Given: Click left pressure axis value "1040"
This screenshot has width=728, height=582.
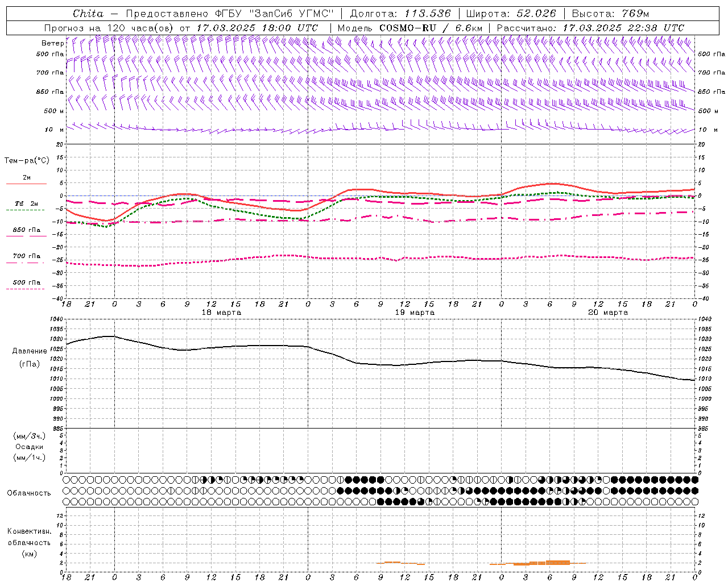Looking at the screenshot, I should [57, 319].
